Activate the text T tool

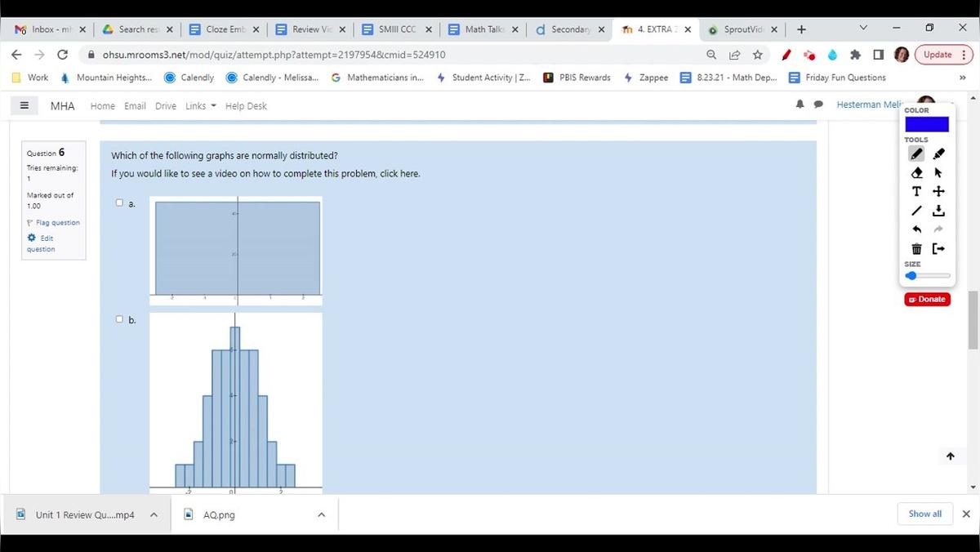tap(917, 191)
